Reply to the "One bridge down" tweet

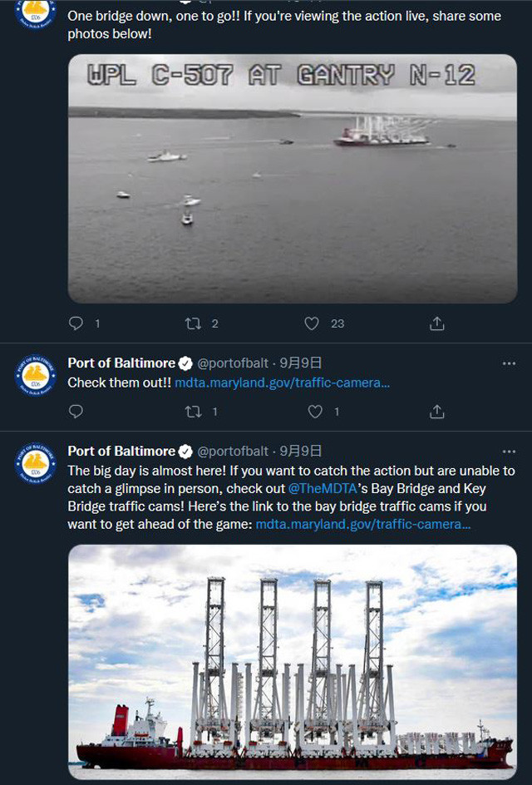(x=76, y=323)
